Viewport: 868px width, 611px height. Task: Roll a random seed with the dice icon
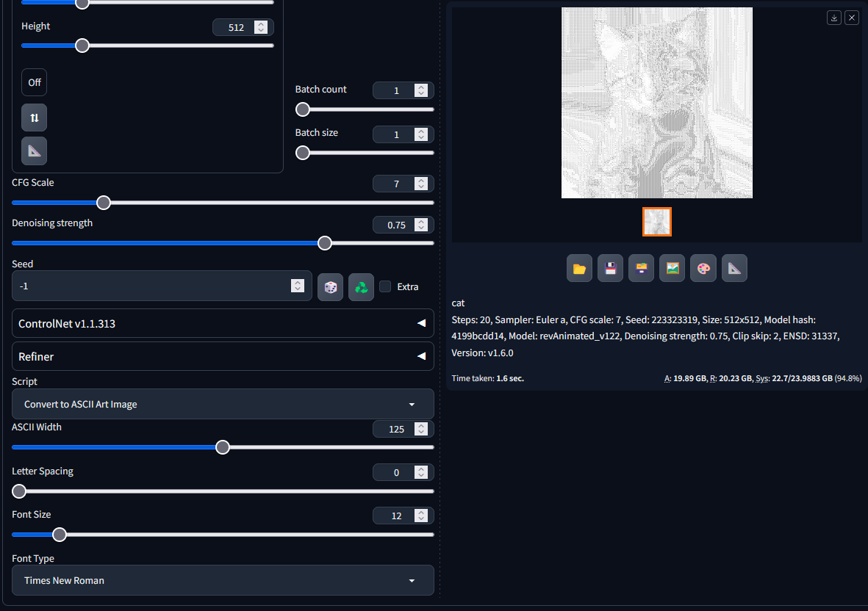coord(330,286)
